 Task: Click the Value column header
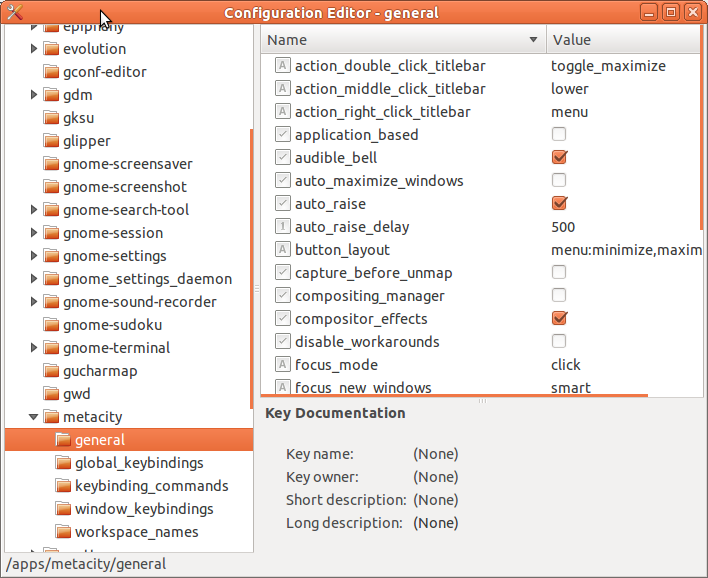click(x=623, y=40)
